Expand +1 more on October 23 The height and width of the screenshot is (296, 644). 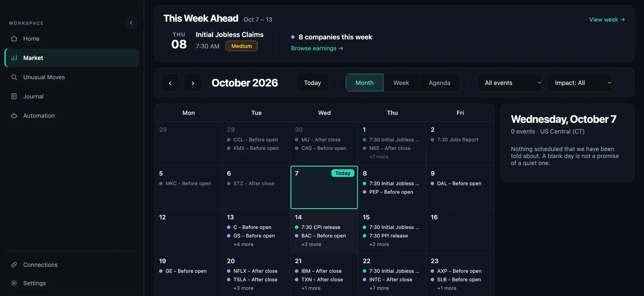(447, 288)
